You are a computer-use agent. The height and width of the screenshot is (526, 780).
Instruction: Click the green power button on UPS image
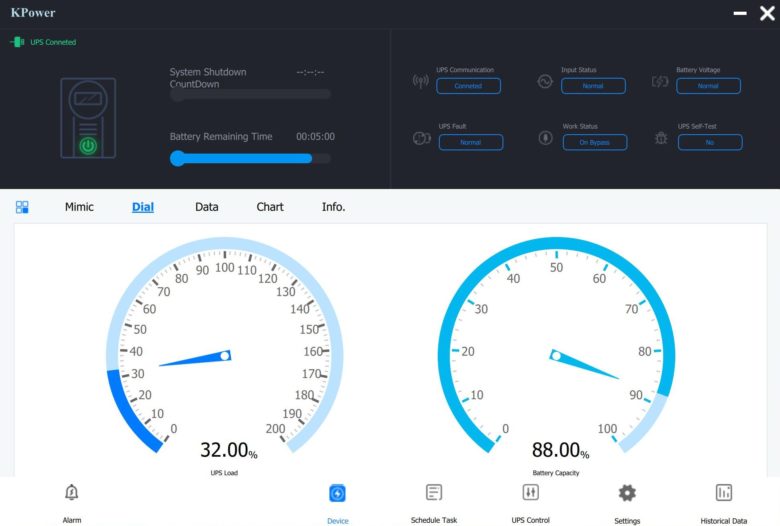click(88, 146)
